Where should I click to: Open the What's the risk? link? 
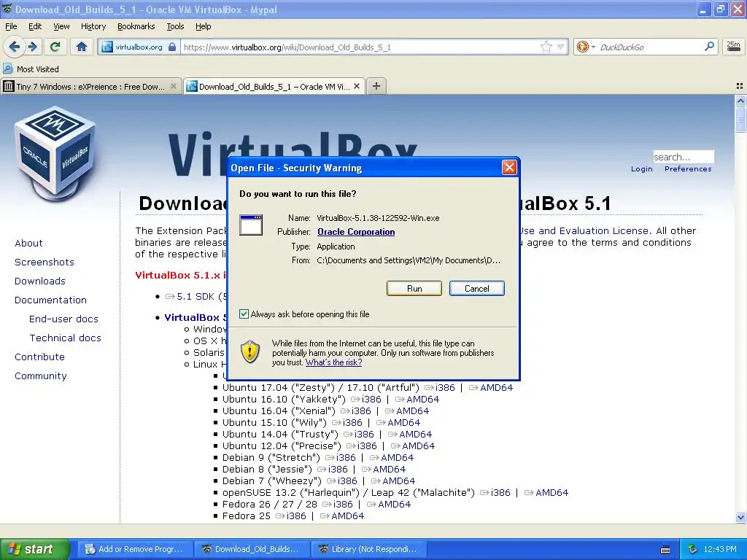pos(333,362)
